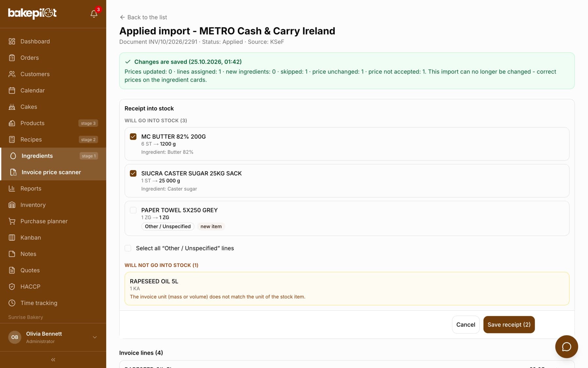
Task: Click the Dashboard grid icon
Action: tap(12, 41)
